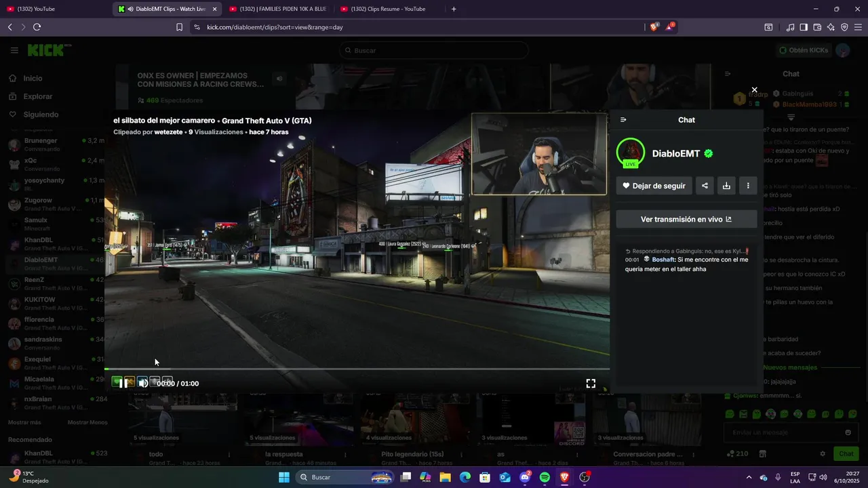Open Brave playlist music note icon

pyautogui.click(x=790, y=27)
